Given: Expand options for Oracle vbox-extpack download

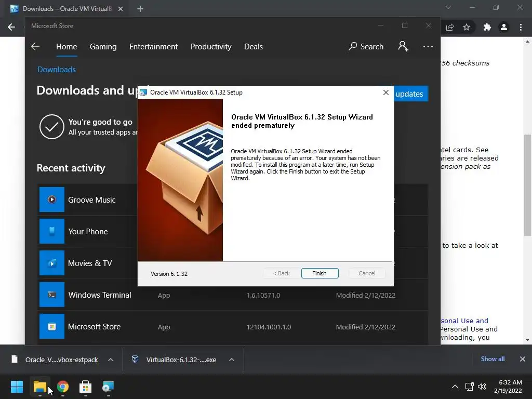Looking at the screenshot, I should pos(111,360).
